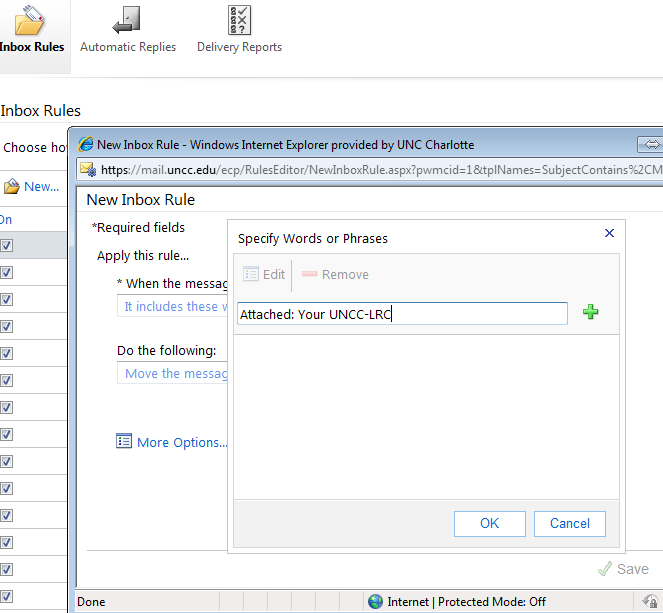Viewport: 663px width, 613px height.
Task: Expand More Options link
Action: (x=182, y=442)
